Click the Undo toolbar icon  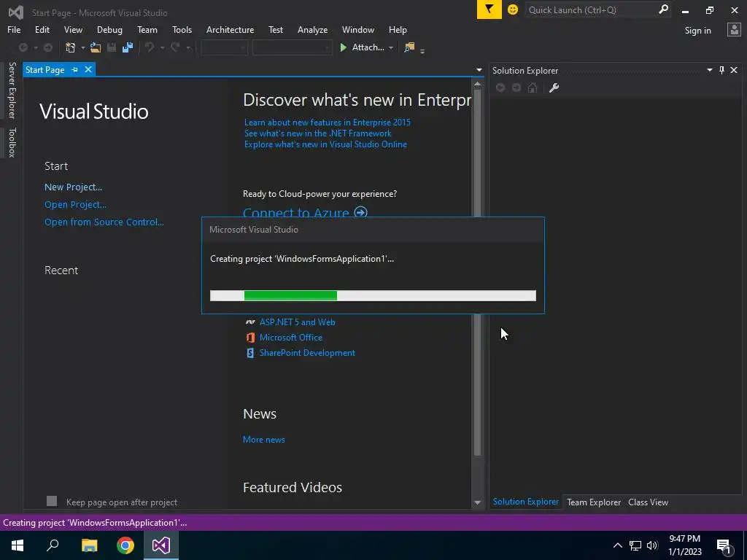pyautogui.click(x=150, y=47)
